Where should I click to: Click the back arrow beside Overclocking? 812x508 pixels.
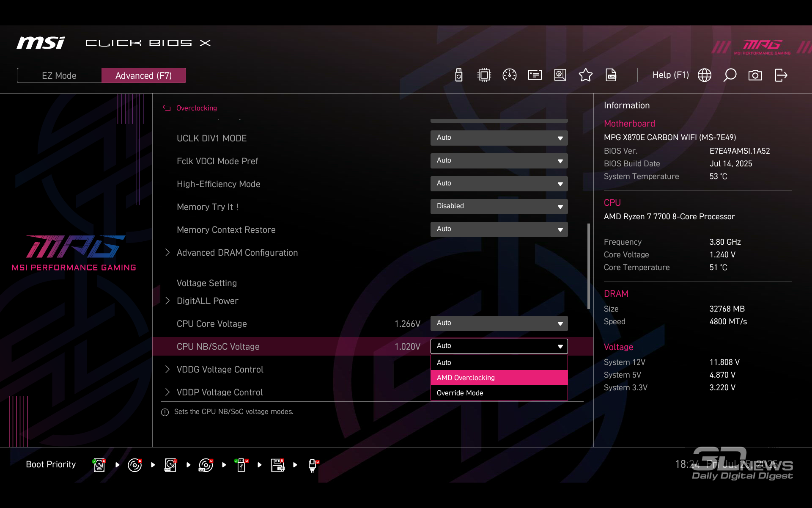click(x=167, y=108)
